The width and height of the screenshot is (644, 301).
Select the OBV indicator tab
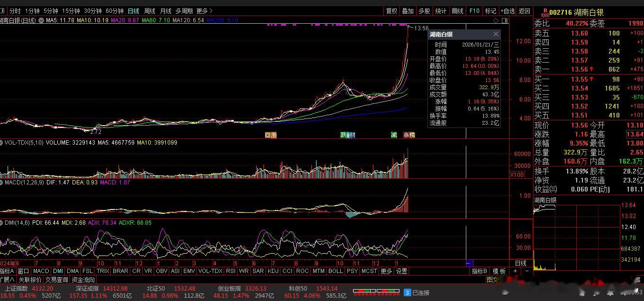(x=162, y=271)
